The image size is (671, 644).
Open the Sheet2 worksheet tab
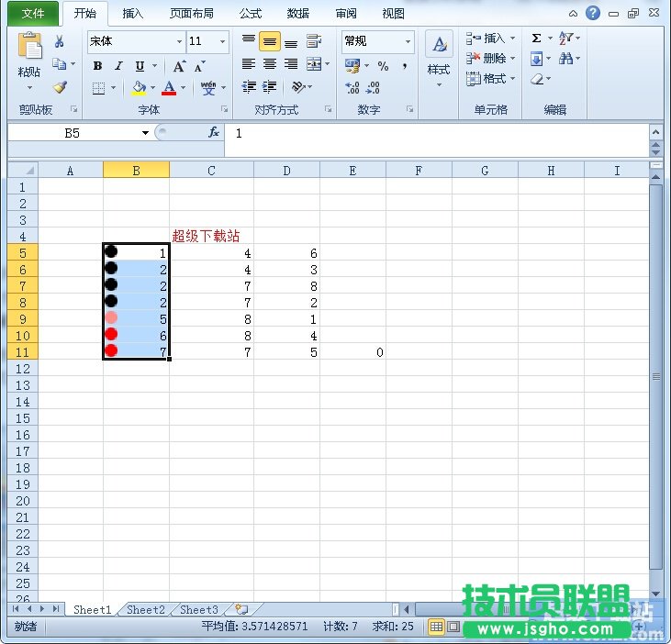click(x=146, y=609)
